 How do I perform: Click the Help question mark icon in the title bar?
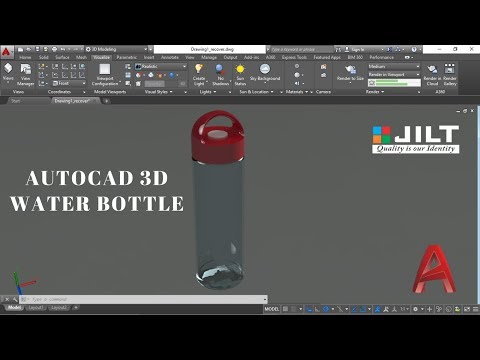[x=414, y=49]
